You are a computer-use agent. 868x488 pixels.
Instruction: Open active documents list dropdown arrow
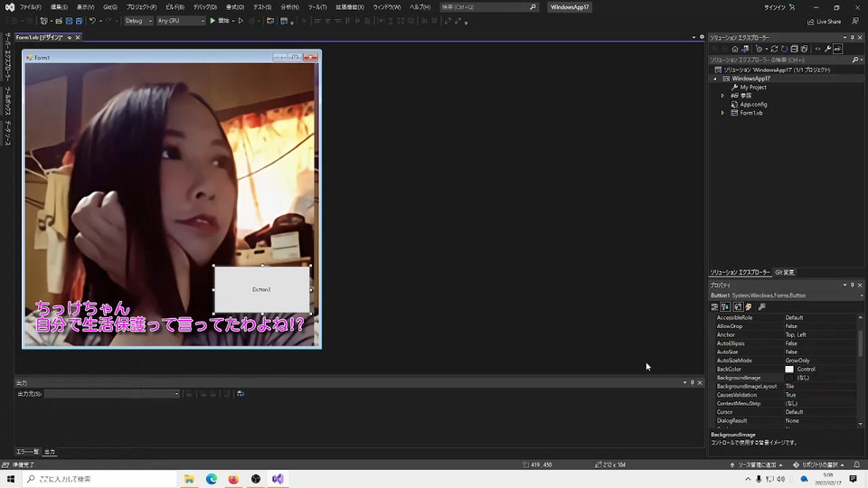pyautogui.click(x=693, y=37)
